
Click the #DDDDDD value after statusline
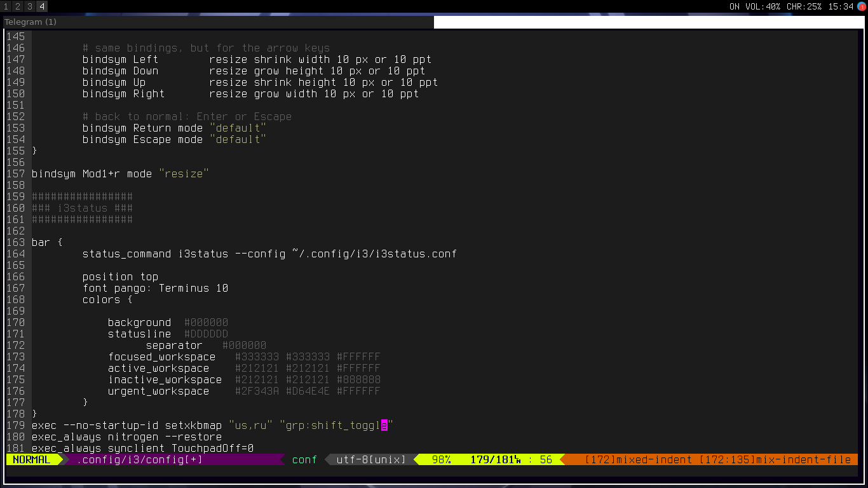pyautogui.click(x=206, y=334)
